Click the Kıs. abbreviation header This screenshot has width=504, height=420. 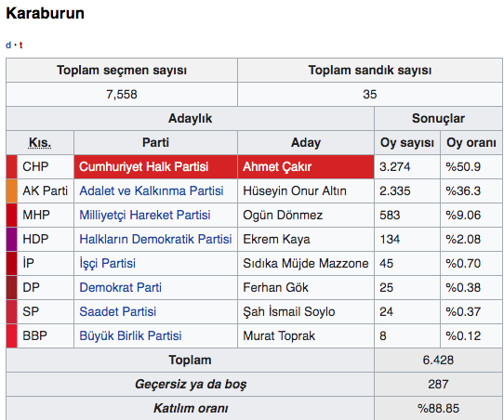40,142
